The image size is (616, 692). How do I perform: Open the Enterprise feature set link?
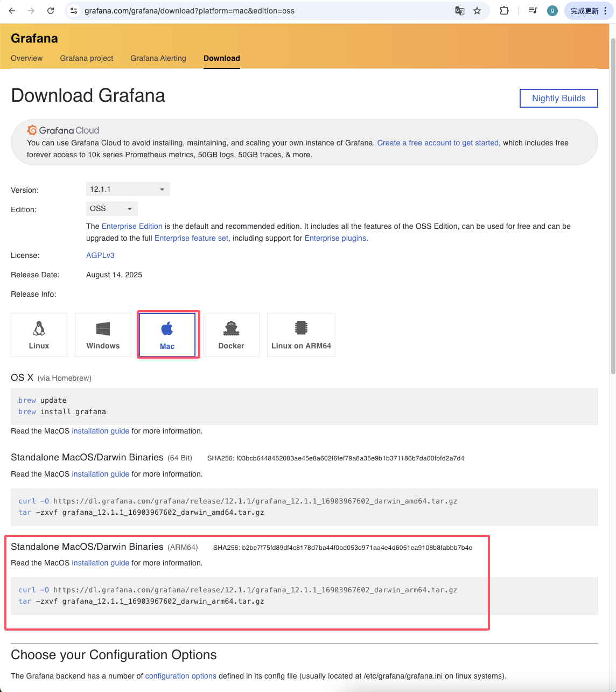(191, 238)
